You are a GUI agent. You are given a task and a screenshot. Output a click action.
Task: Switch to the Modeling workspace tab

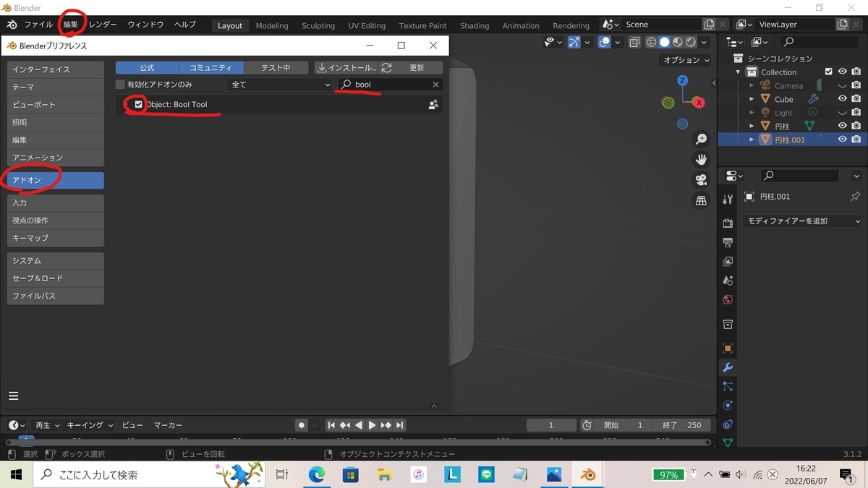coord(272,25)
